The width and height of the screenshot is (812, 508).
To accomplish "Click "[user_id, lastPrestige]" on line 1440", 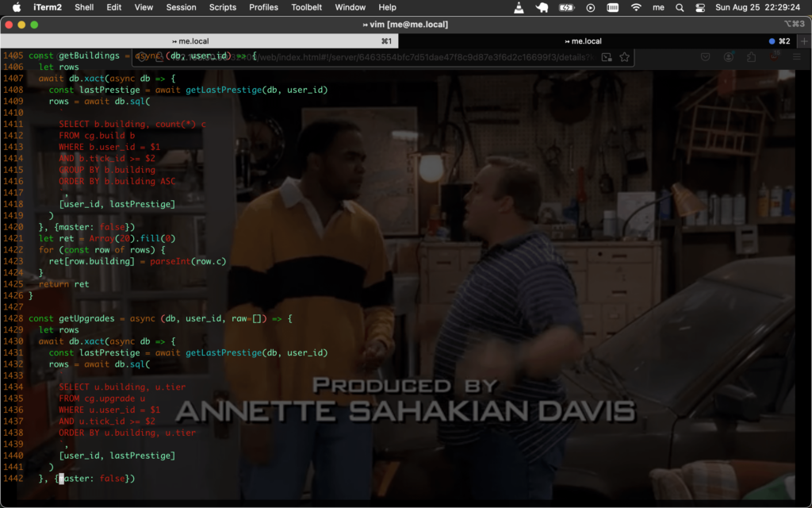I will pyautogui.click(x=117, y=455).
